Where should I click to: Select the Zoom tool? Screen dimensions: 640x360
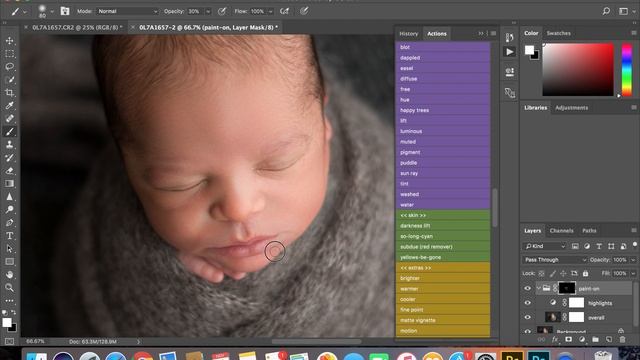pyautogui.click(x=10, y=288)
